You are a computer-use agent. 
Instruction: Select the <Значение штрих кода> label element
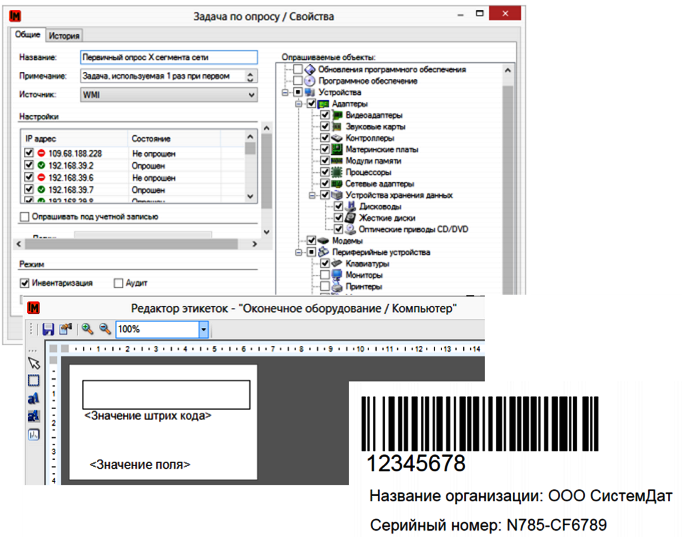pyautogui.click(x=148, y=416)
